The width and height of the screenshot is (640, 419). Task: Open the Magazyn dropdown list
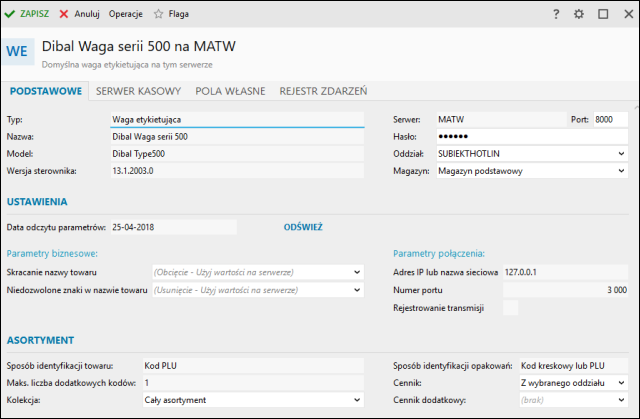(x=621, y=171)
